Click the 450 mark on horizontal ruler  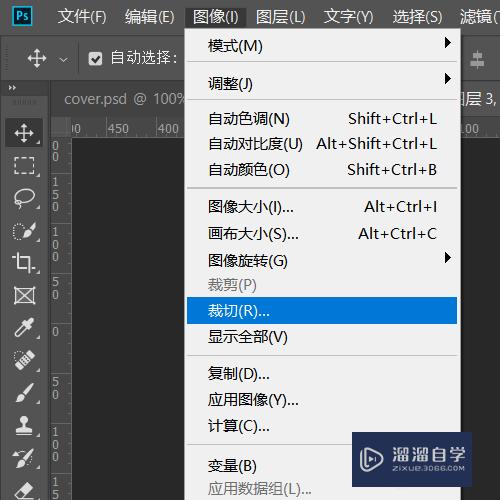click(118, 128)
